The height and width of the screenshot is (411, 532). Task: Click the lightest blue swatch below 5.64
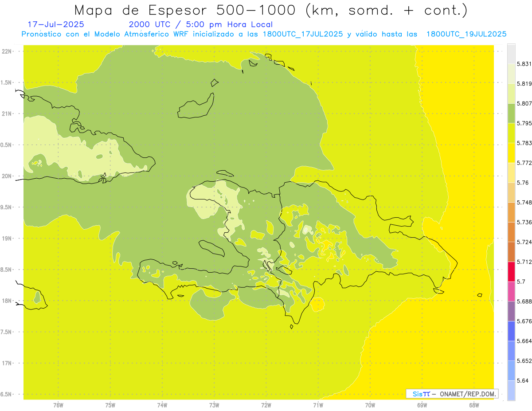[x=511, y=391]
